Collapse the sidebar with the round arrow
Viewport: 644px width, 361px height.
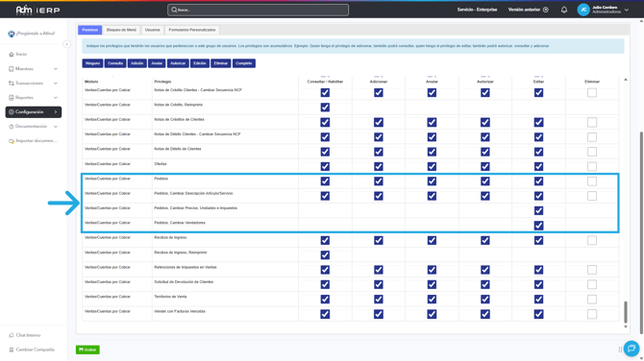(66, 44)
